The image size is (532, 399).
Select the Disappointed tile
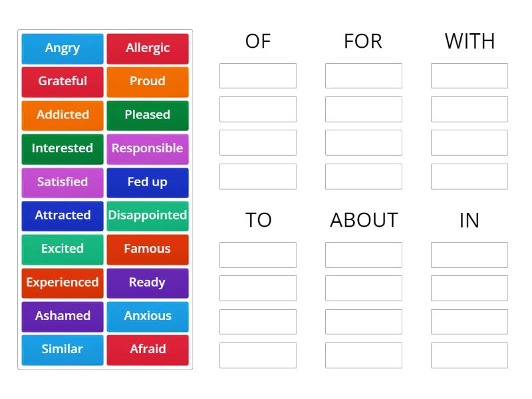pos(148,215)
